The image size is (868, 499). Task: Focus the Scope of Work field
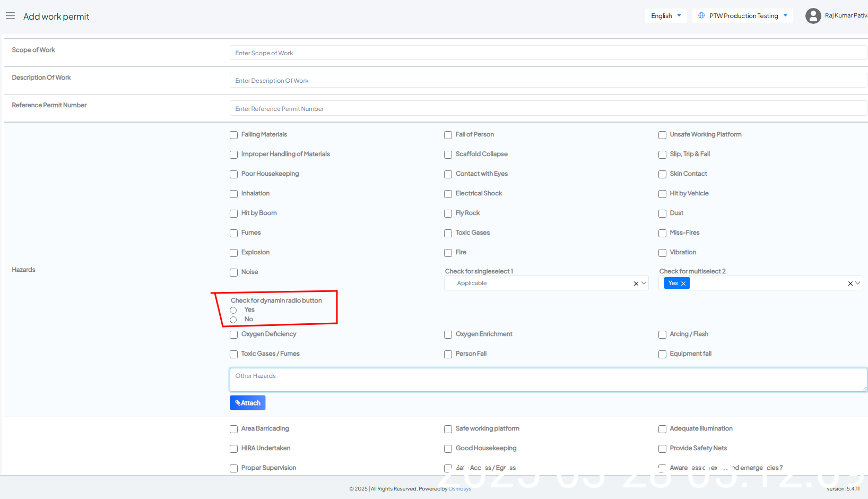(x=548, y=53)
